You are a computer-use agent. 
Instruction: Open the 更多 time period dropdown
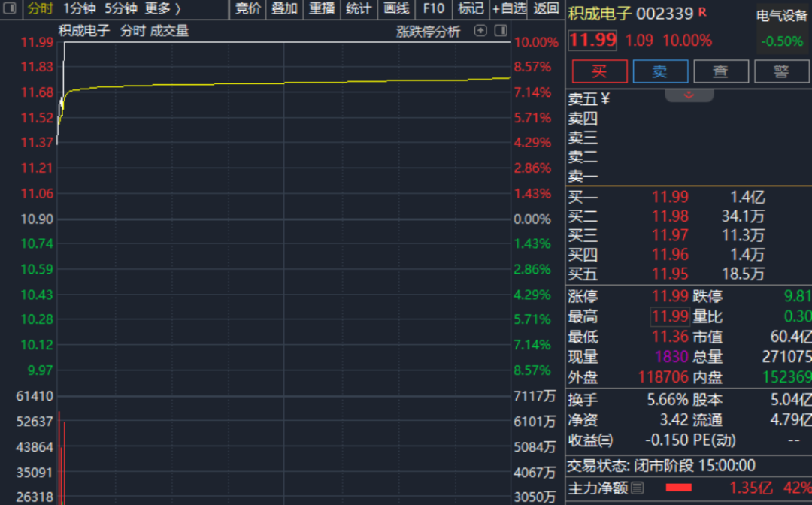pyautogui.click(x=163, y=8)
